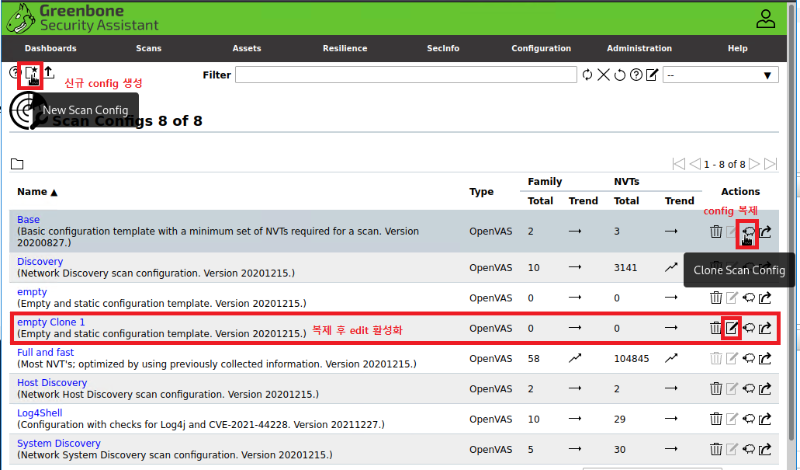Open the SecInfo menu
The height and width of the screenshot is (470, 800).
click(x=443, y=48)
